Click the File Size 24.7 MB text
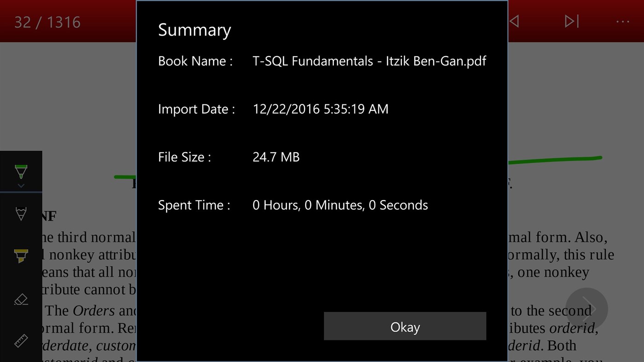Image resolution: width=644 pixels, height=362 pixels. [276, 157]
